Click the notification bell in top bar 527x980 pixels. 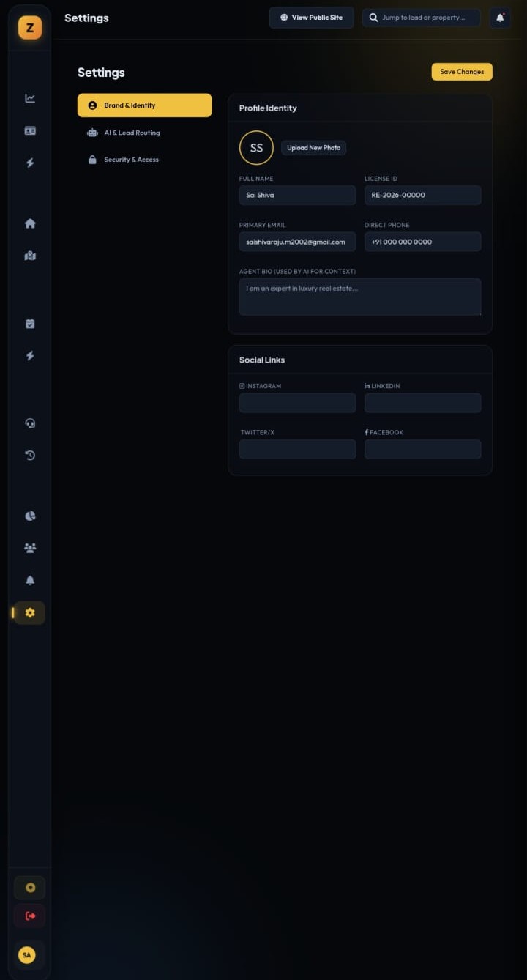pos(500,18)
